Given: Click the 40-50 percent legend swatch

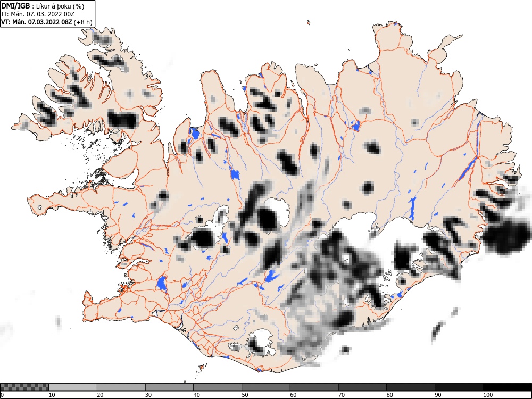Looking at the screenshot, I should [218, 387].
